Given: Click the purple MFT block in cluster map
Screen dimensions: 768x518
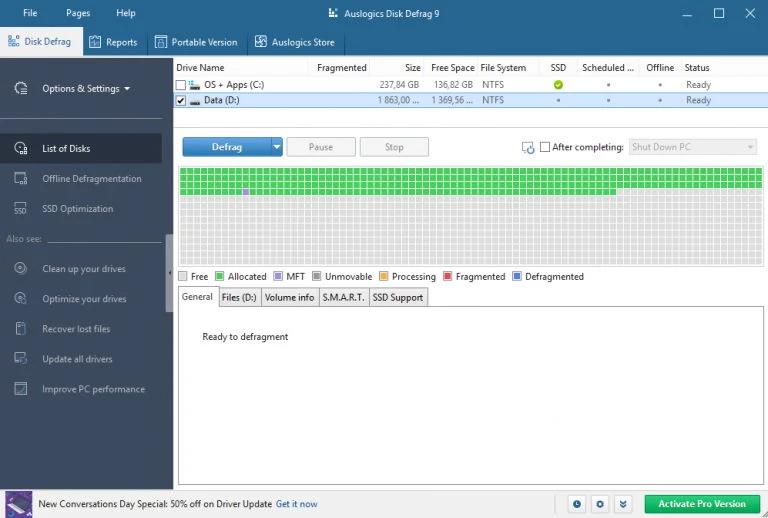Looking at the screenshot, I should pos(246,192).
